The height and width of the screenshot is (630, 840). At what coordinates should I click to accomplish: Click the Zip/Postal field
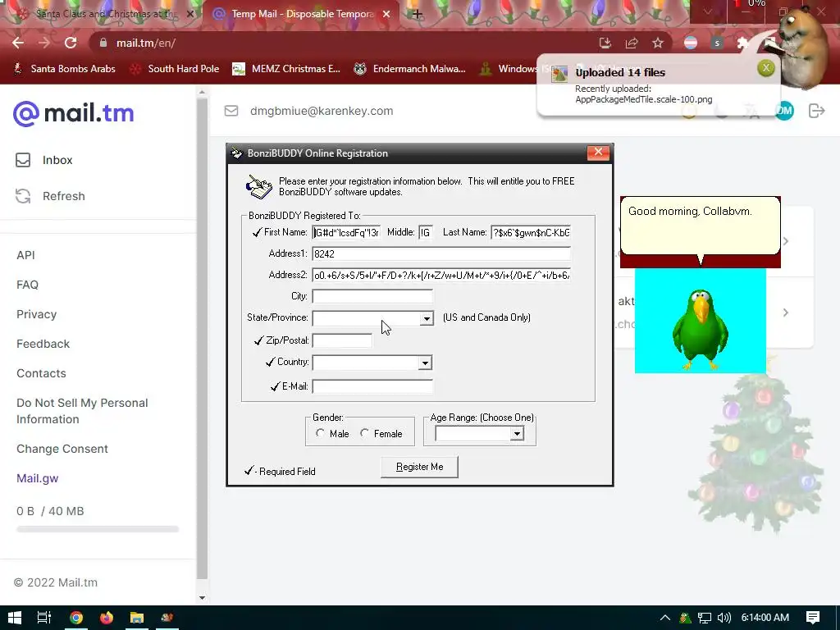coord(342,340)
